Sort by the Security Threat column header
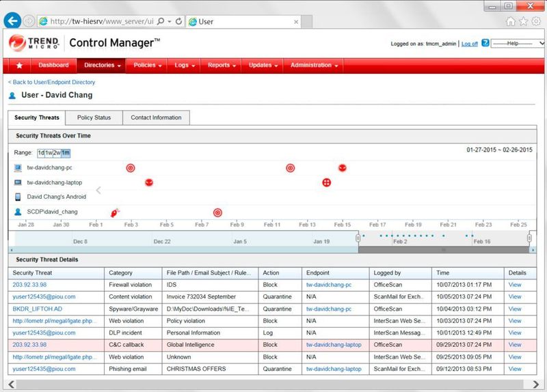 pyautogui.click(x=56, y=273)
